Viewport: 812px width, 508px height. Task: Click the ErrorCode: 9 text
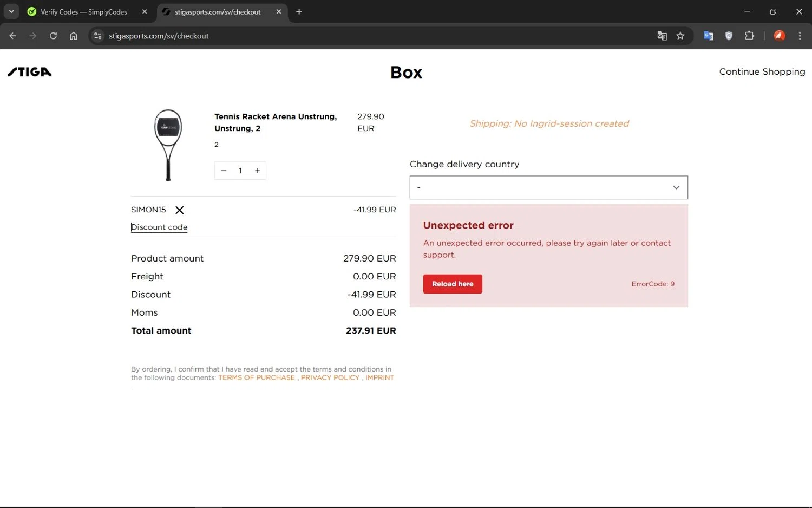(653, 284)
